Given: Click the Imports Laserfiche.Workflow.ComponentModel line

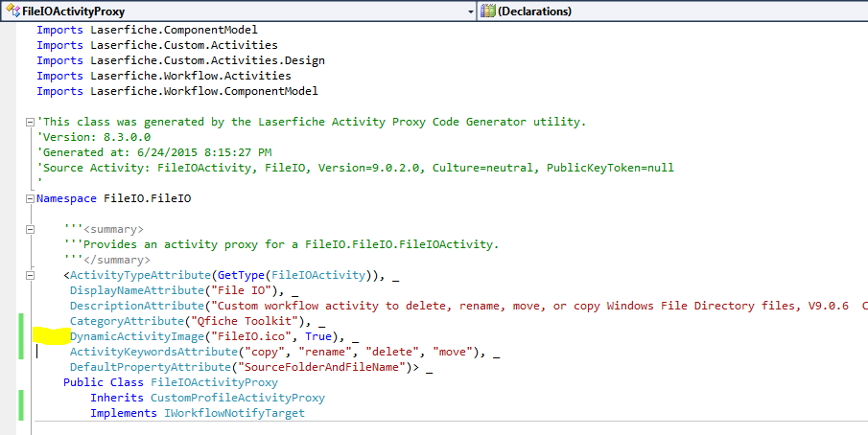Looking at the screenshot, I should click(x=177, y=91).
